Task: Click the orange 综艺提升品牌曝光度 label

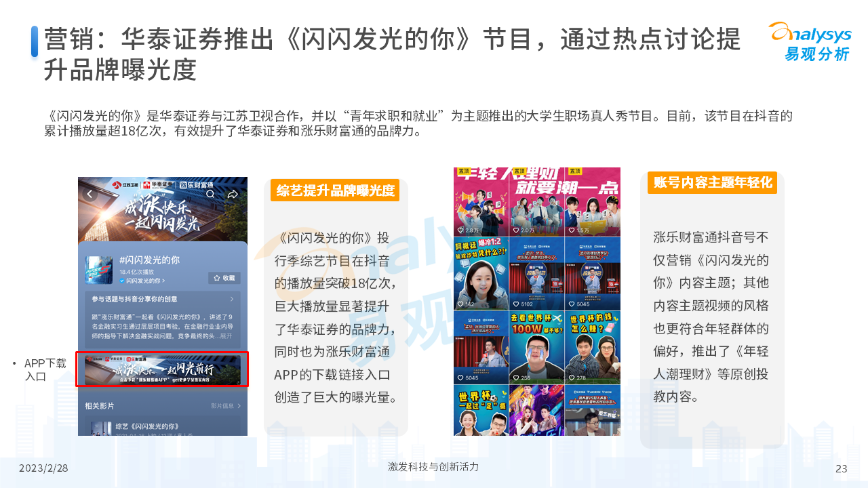Action: [335, 190]
